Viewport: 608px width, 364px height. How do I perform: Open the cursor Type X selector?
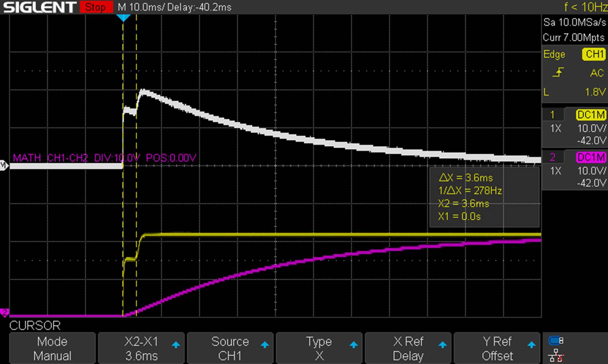click(x=319, y=348)
